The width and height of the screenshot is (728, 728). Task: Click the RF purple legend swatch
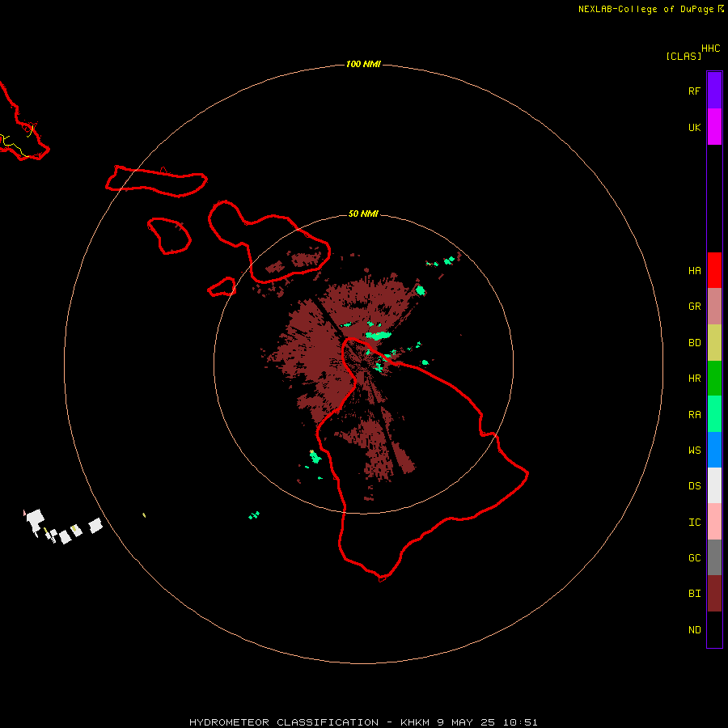(x=714, y=91)
